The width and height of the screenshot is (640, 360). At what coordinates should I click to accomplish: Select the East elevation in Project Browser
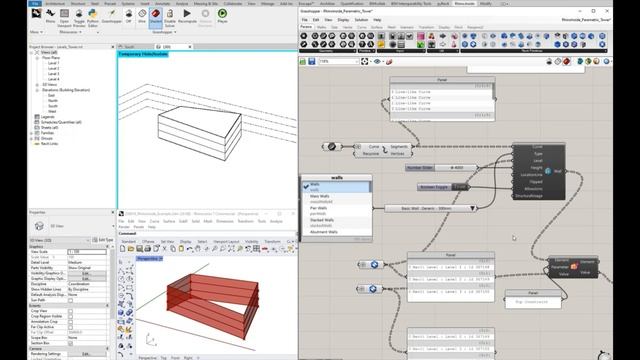51,96
